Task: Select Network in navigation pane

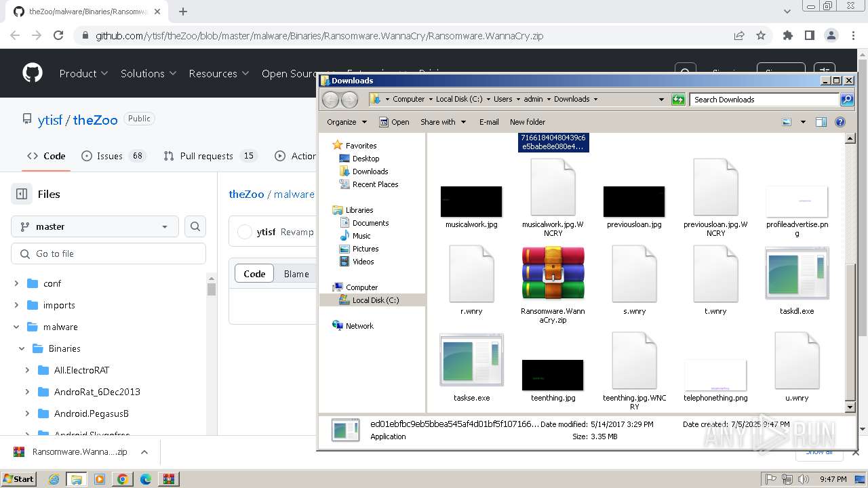Action: 359,326
